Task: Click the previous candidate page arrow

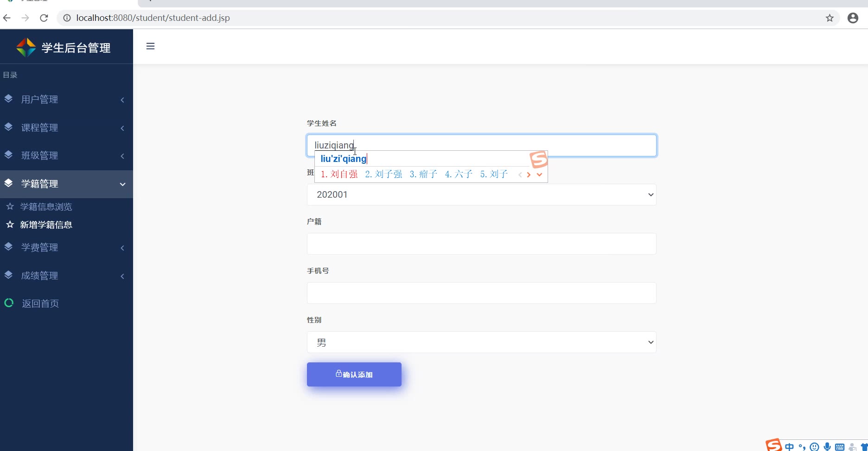Action: pyautogui.click(x=520, y=174)
